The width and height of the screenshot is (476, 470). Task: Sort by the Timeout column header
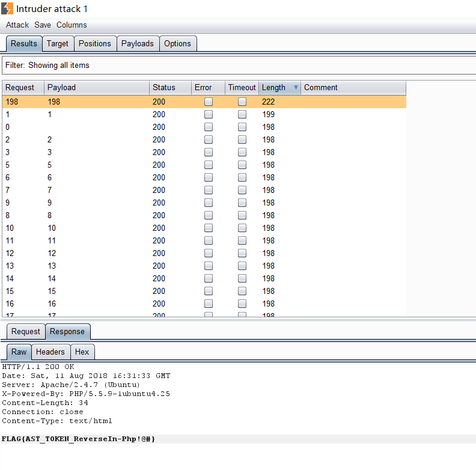pos(242,87)
